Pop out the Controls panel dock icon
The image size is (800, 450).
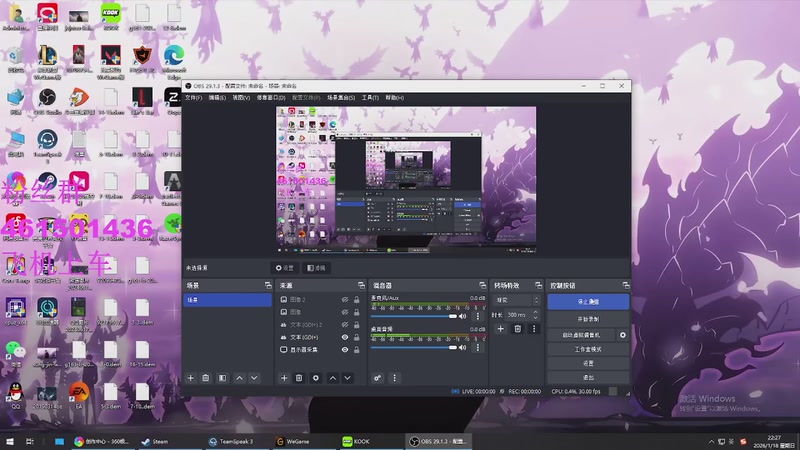pos(626,285)
